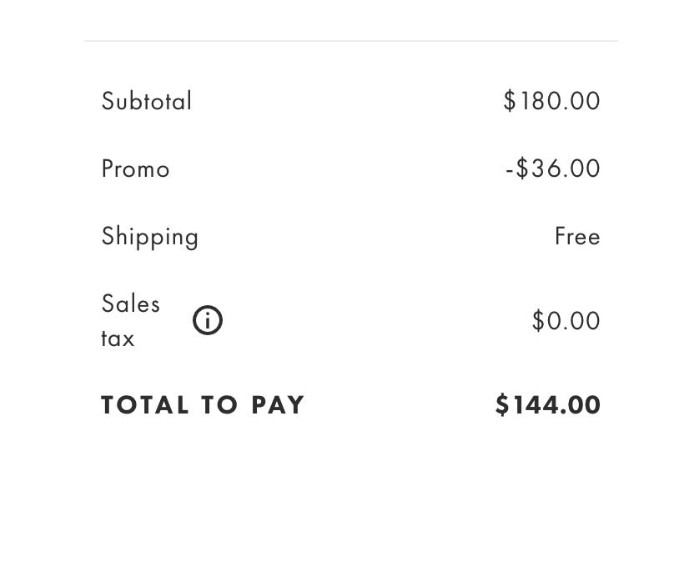The image size is (700, 570).
Task: Select the -$36.00 promo discount
Action: tap(553, 168)
